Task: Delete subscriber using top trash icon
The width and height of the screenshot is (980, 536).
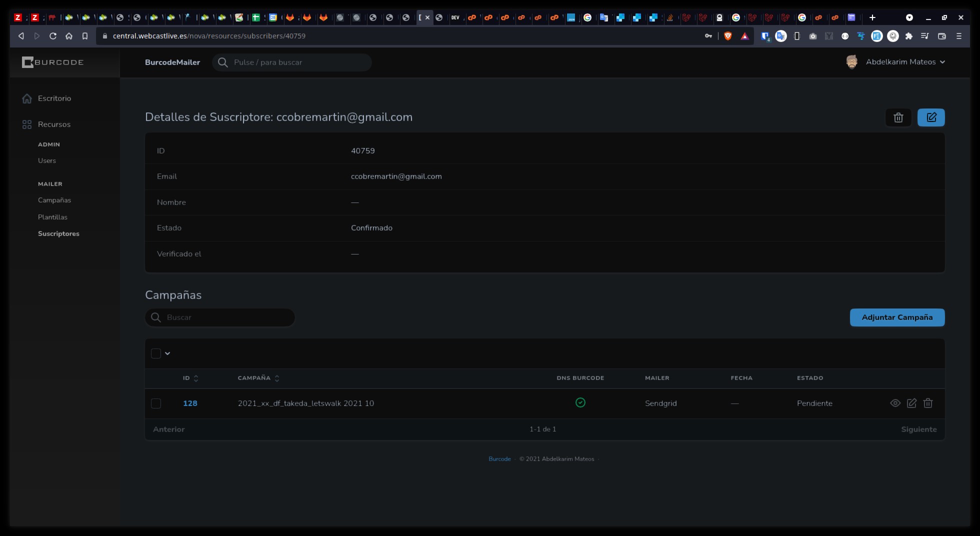Action: click(898, 117)
